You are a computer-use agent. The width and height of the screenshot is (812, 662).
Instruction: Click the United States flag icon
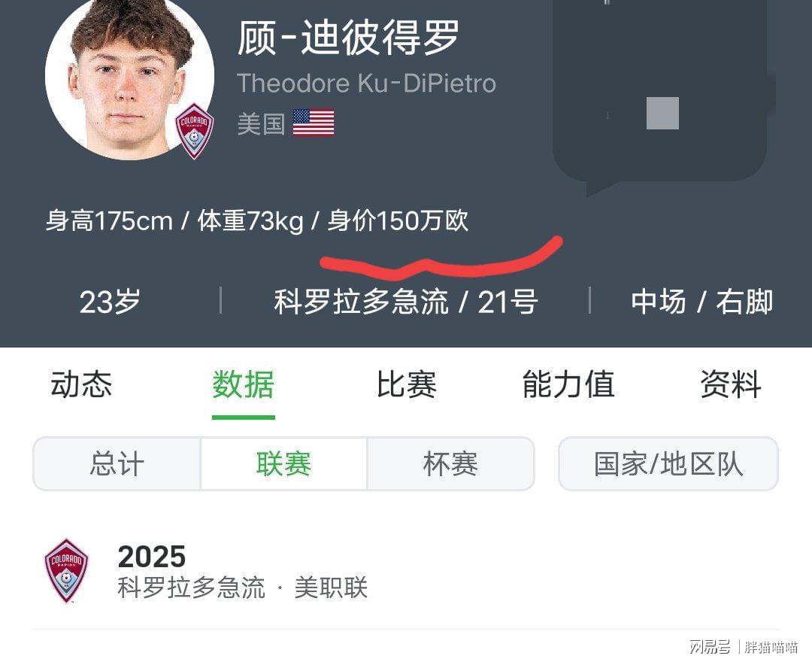pyautogui.click(x=314, y=123)
